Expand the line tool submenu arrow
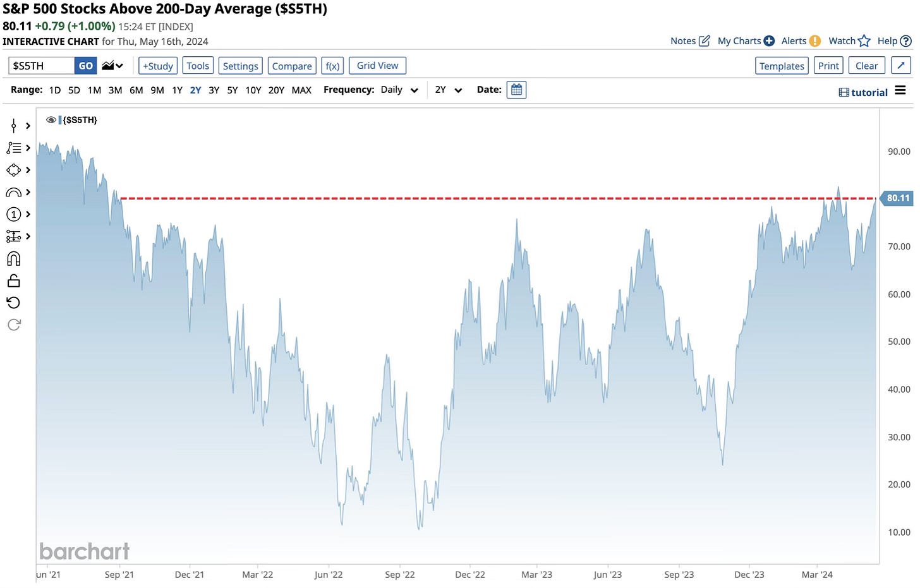 click(x=28, y=148)
